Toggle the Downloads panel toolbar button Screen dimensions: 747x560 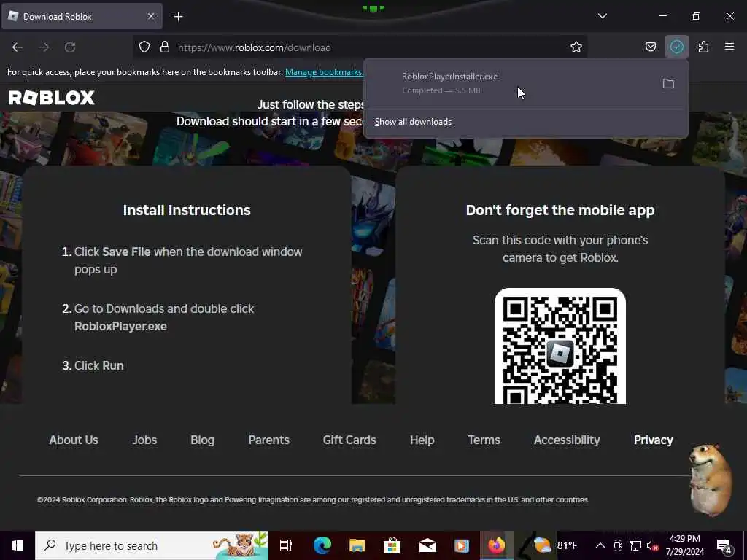[x=676, y=47]
